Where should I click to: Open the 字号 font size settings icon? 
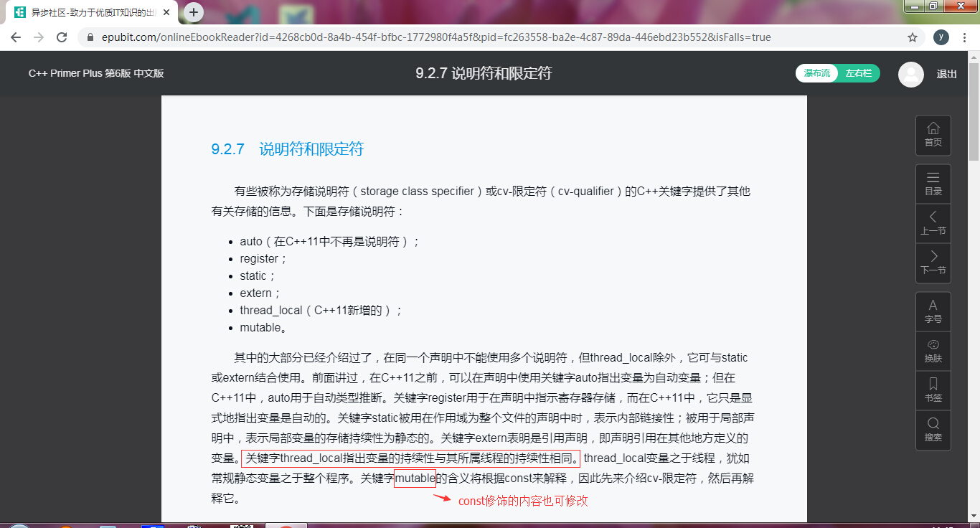[933, 311]
